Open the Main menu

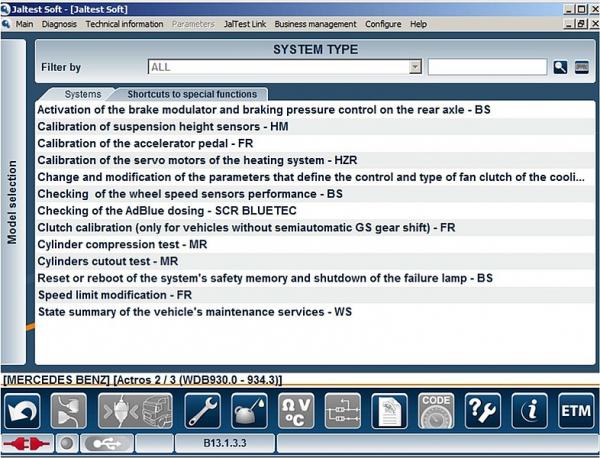[24, 24]
